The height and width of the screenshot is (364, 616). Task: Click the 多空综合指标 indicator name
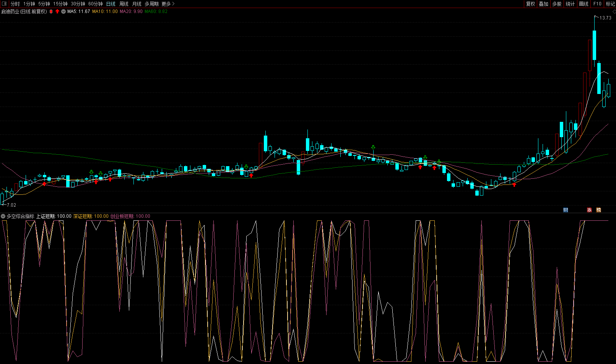click(x=20, y=216)
